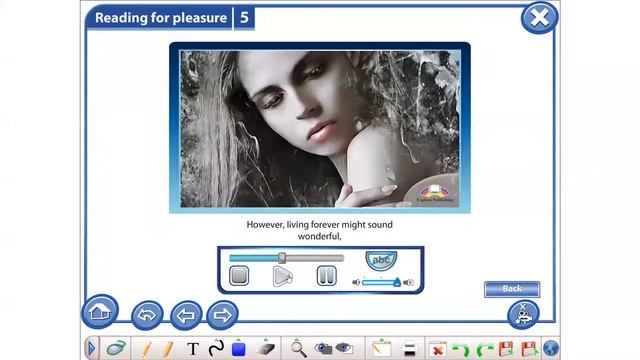
Task: Click the eye with dark cover icon
Action: coord(324,348)
